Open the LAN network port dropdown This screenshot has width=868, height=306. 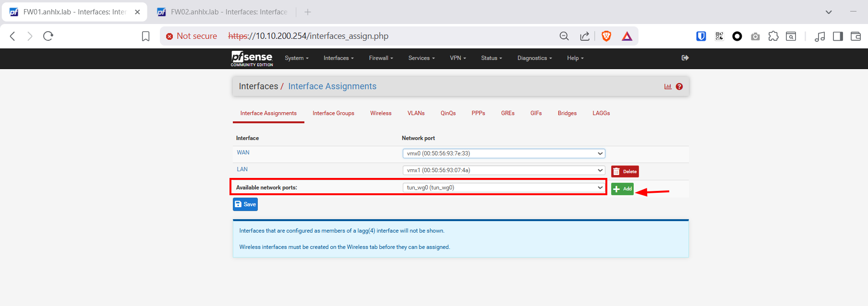tap(504, 170)
